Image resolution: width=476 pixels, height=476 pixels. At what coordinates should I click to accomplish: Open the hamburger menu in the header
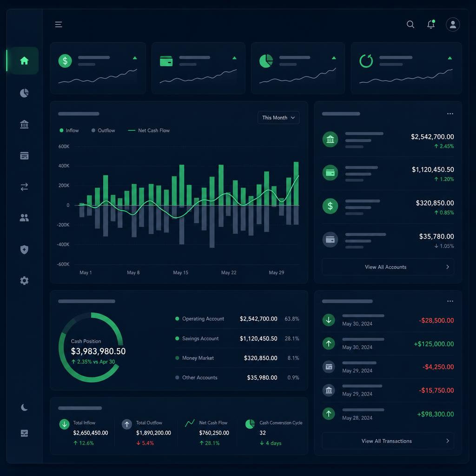pos(59,24)
